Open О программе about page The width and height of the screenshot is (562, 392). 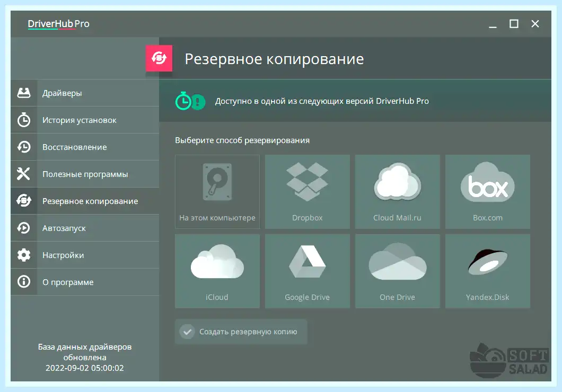85,282
